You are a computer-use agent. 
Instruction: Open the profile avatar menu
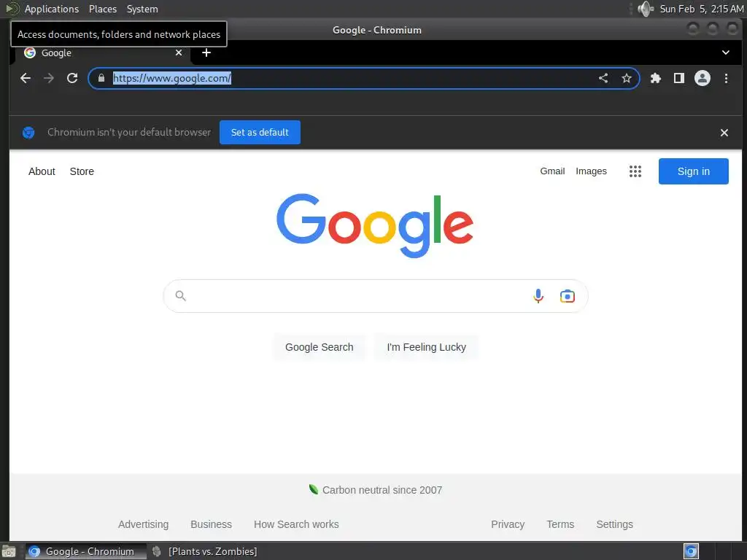703,78
